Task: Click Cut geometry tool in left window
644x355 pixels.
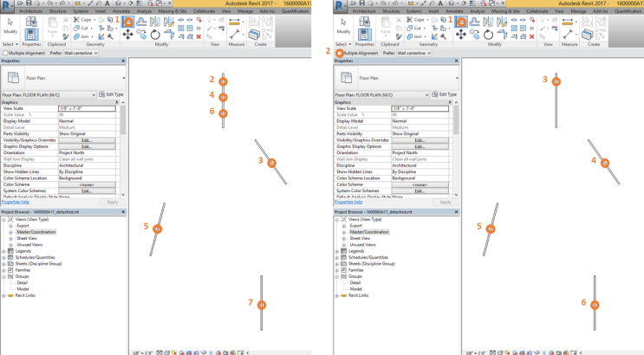Action: tap(81, 28)
